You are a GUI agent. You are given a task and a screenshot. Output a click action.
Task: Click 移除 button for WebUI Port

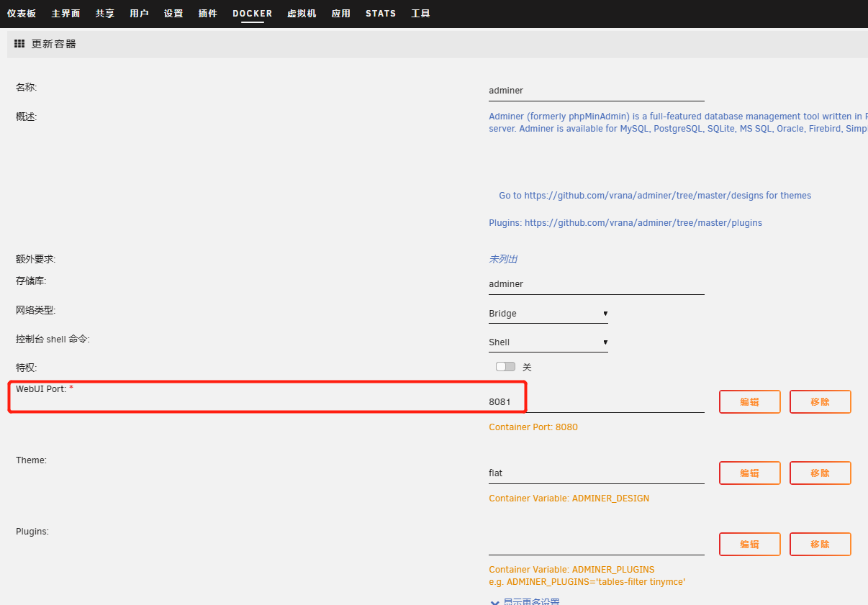point(820,402)
